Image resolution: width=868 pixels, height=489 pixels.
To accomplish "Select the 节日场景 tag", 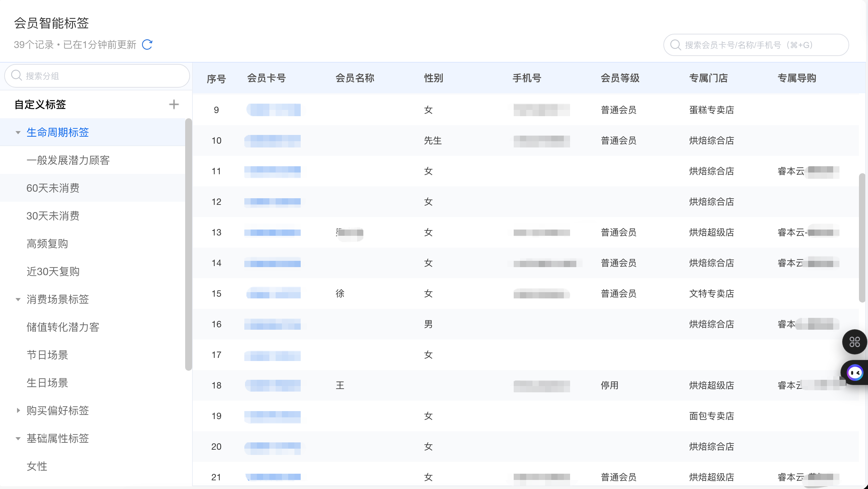I will (x=47, y=355).
